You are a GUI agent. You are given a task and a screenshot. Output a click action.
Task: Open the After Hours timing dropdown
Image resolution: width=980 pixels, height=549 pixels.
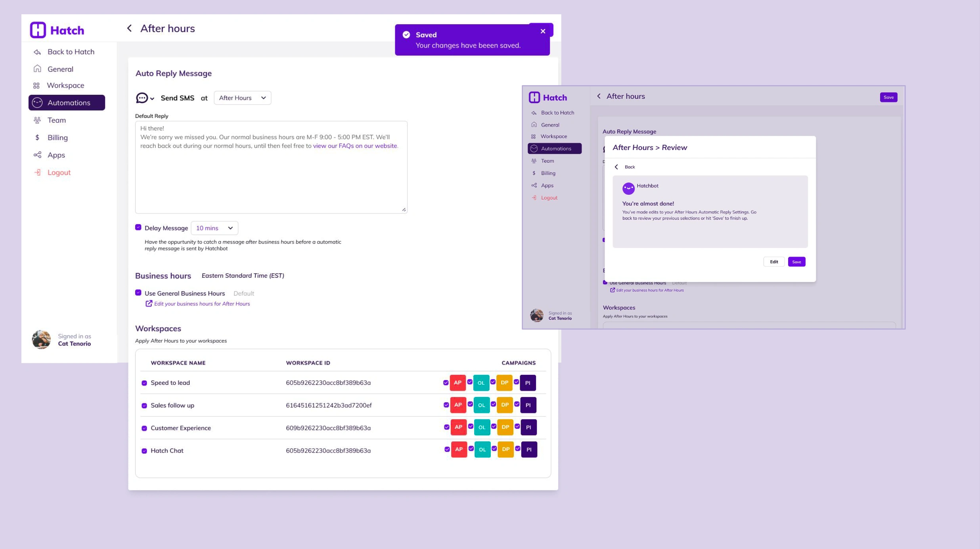(242, 98)
